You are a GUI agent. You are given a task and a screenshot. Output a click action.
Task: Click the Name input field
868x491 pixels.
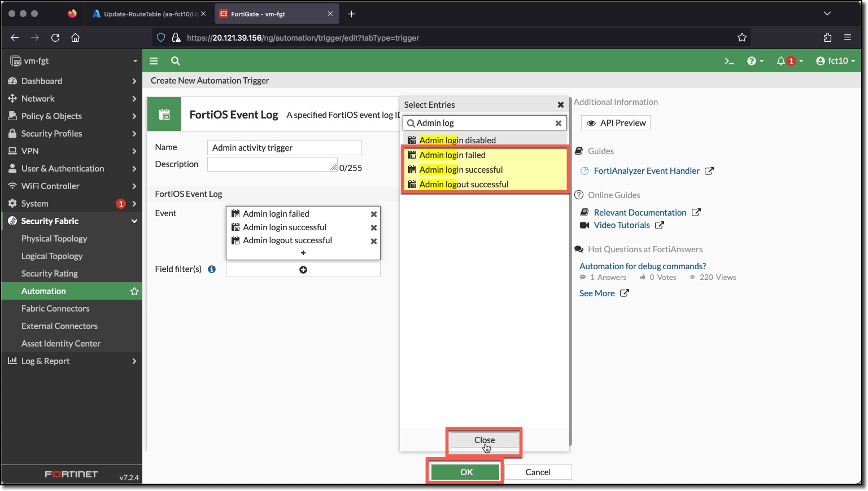tap(284, 148)
